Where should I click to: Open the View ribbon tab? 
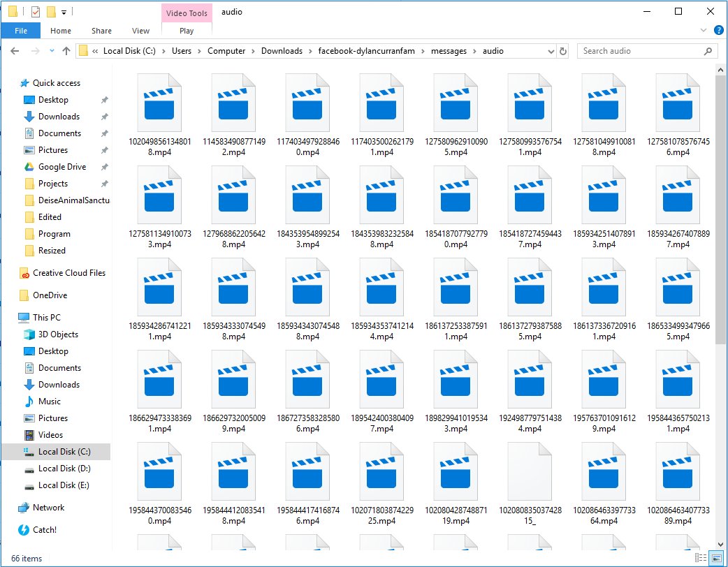click(x=140, y=31)
